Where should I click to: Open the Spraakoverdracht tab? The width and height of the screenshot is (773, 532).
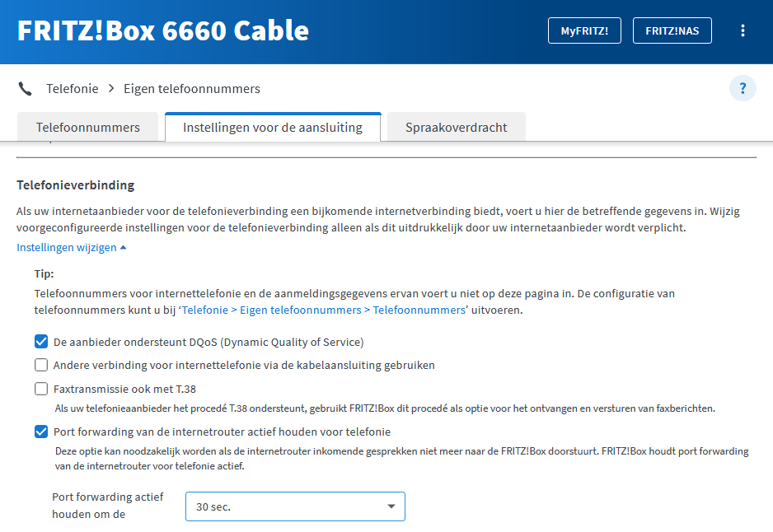(456, 128)
